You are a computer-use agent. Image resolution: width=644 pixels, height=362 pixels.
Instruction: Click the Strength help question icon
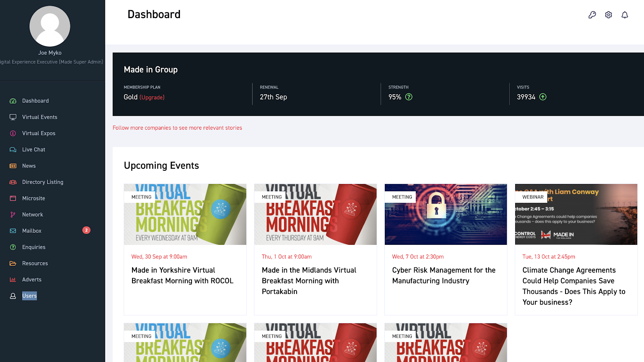point(409,97)
